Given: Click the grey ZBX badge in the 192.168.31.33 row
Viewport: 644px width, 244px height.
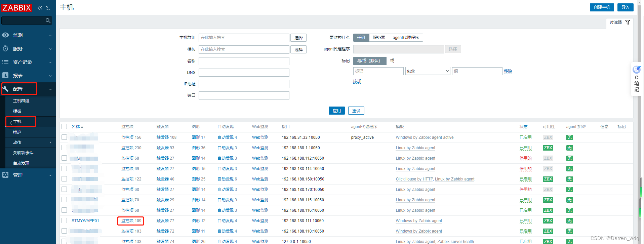Looking at the screenshot, I should pos(548,137).
